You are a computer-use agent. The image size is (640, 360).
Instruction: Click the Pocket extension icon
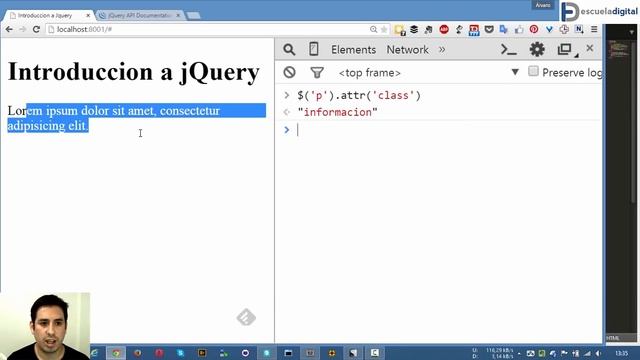(489, 29)
